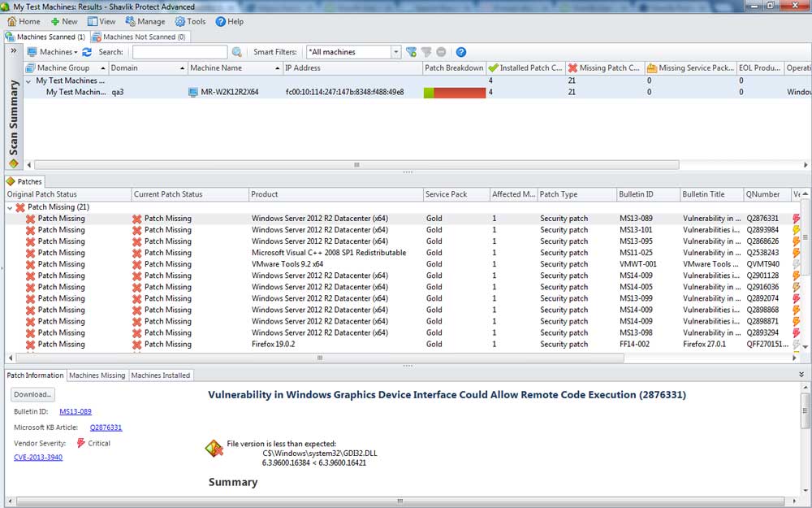This screenshot has height=508, width=812.
Task: Switch to Machines Scanned (1) tab
Action: 45,37
